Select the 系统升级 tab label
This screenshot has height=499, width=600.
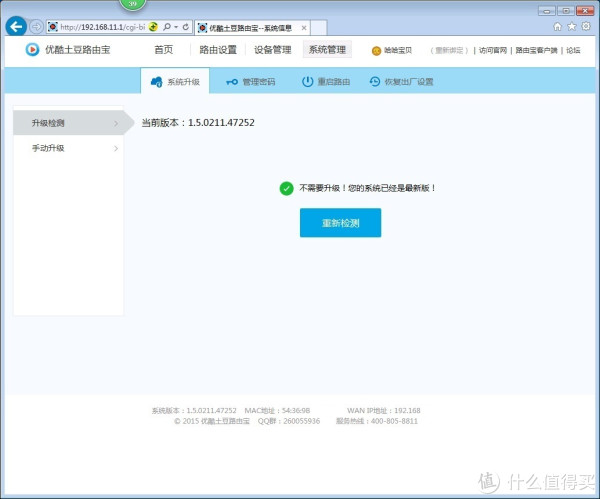coord(183,82)
